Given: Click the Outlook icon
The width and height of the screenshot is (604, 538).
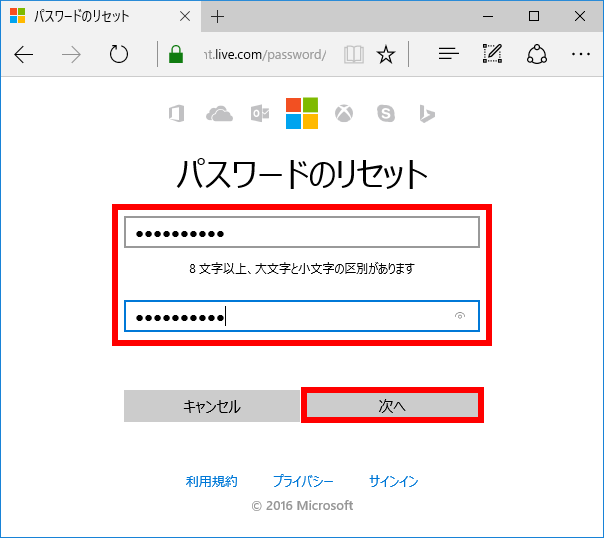Looking at the screenshot, I should (x=260, y=114).
